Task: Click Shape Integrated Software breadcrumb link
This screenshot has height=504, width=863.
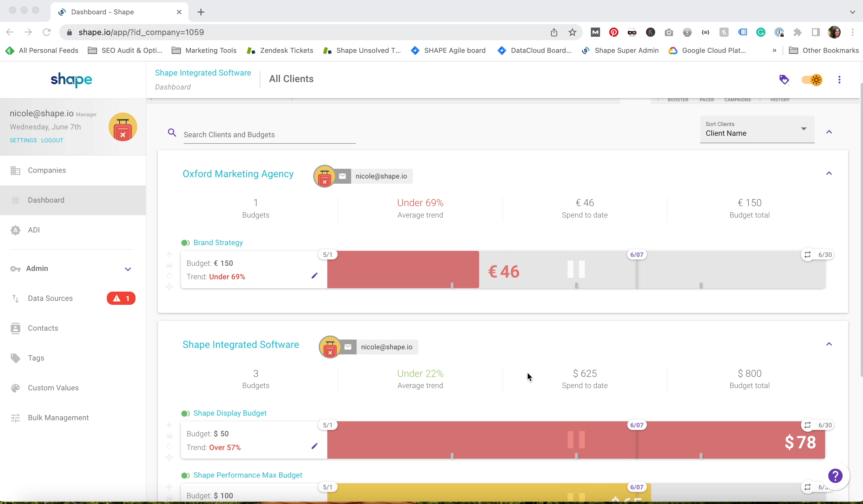Action: (203, 73)
